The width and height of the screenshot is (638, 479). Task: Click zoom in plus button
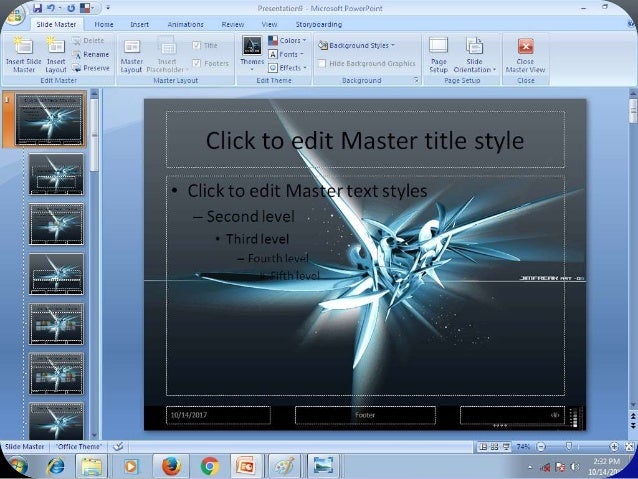[x=614, y=447]
